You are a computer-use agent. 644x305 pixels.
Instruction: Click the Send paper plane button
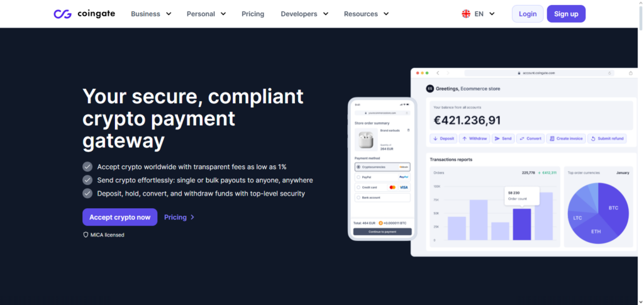502,138
